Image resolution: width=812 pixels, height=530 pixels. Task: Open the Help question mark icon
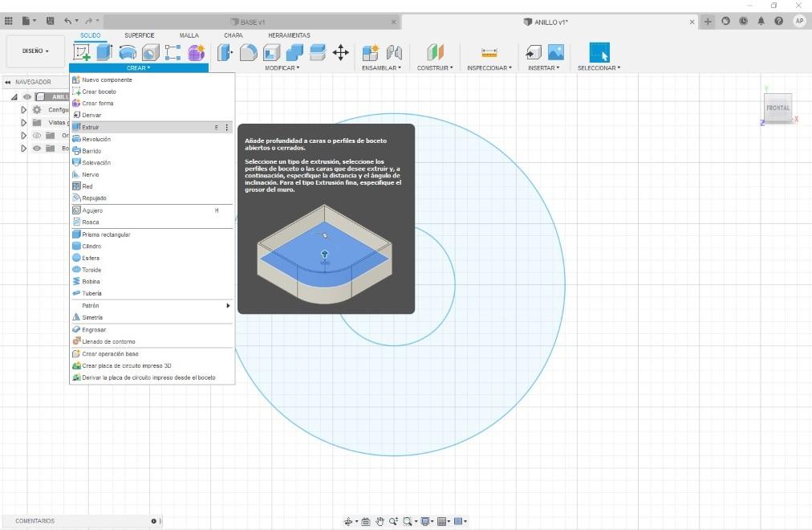pyautogui.click(x=778, y=21)
